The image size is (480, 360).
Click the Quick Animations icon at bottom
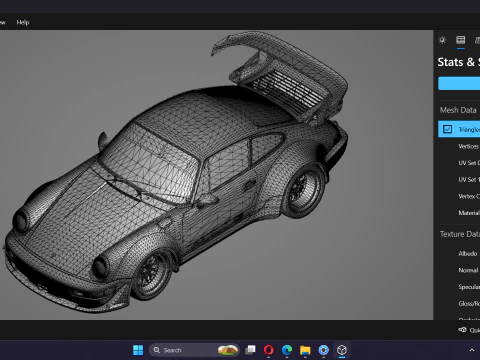click(463, 330)
